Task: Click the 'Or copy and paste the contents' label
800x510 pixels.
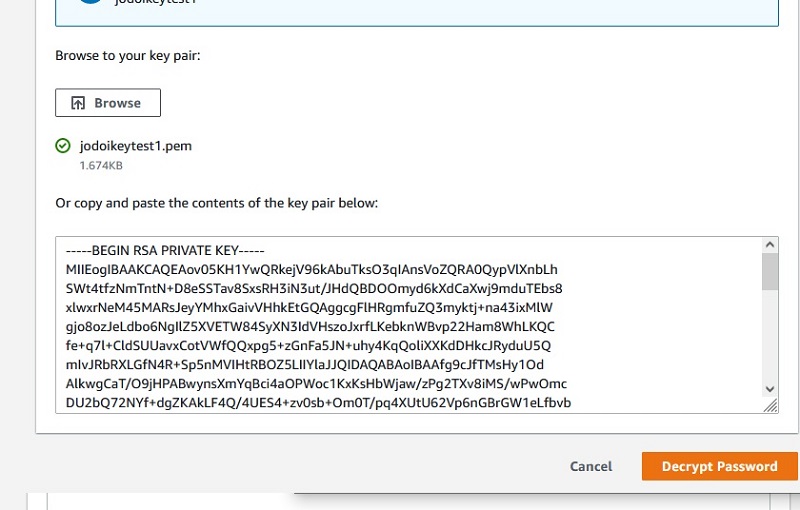Action: (216, 203)
